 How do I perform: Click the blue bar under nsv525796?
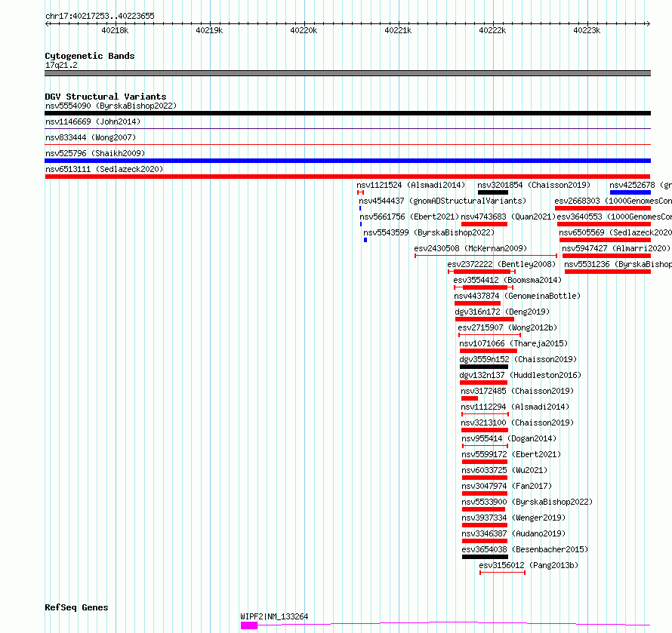[347, 161]
